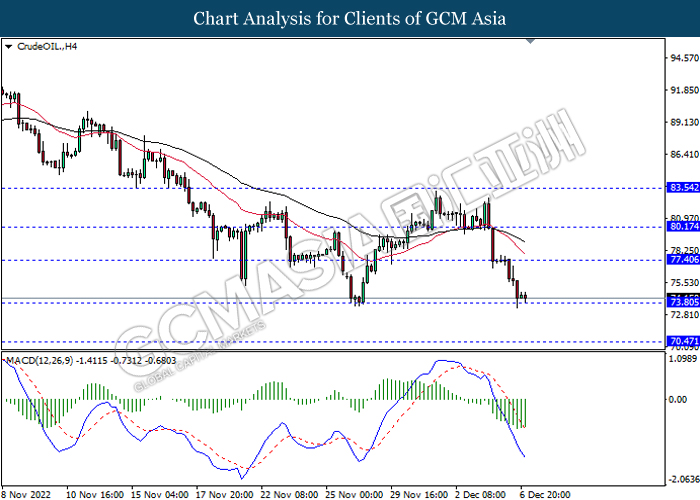Screen dimensions: 700x500
Task: Click the 25 Nov 00:00 time label
Action: (x=354, y=495)
